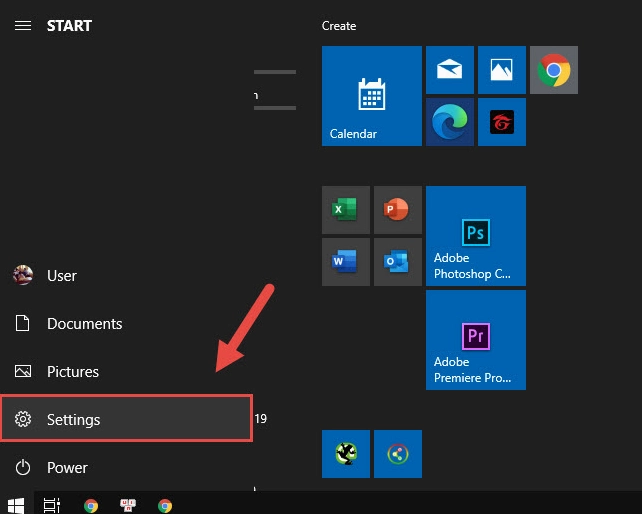Screen dimensions: 642x514
Task: Launch Adobe Photoshop from its tile
Action: 475,236
